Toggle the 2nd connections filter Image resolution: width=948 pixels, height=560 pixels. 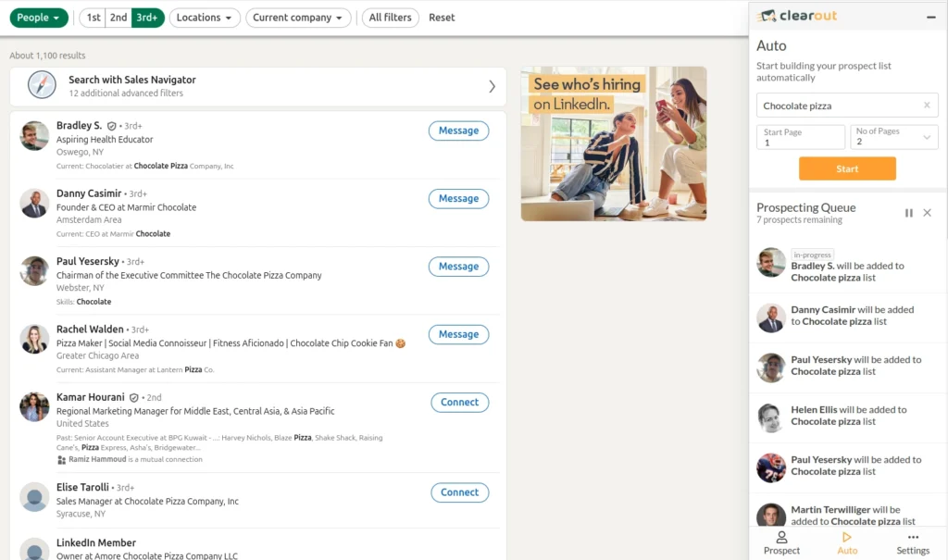(118, 18)
